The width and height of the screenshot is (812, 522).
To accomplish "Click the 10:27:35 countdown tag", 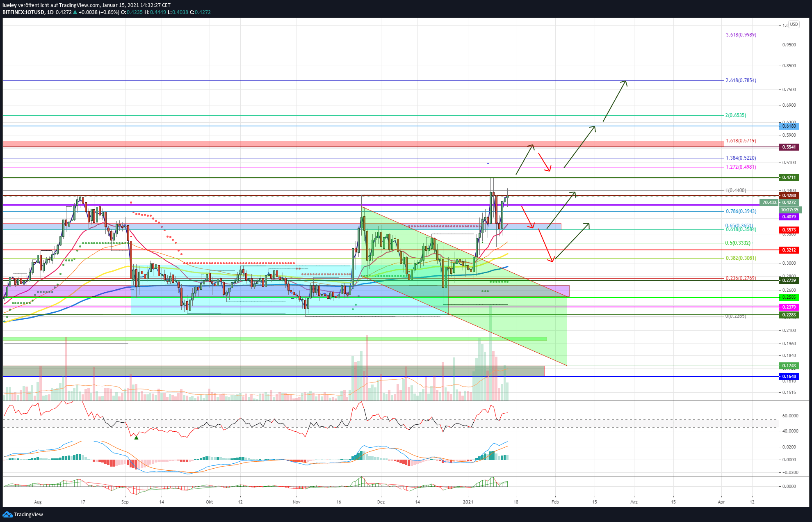I will coord(789,210).
